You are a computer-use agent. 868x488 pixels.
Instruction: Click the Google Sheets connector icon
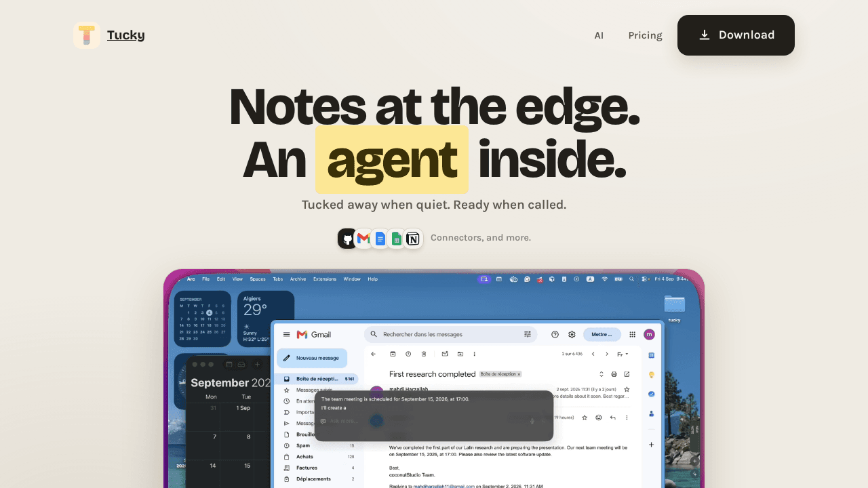[396, 239]
